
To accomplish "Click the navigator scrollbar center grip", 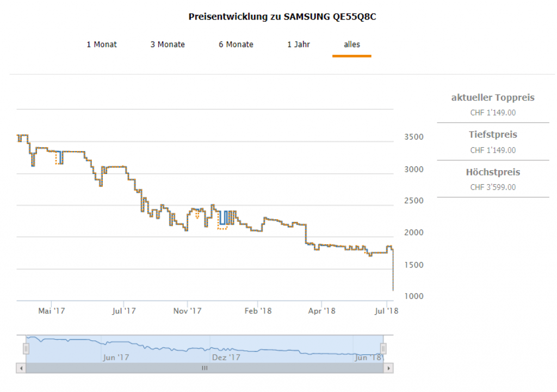I will coord(205,368).
